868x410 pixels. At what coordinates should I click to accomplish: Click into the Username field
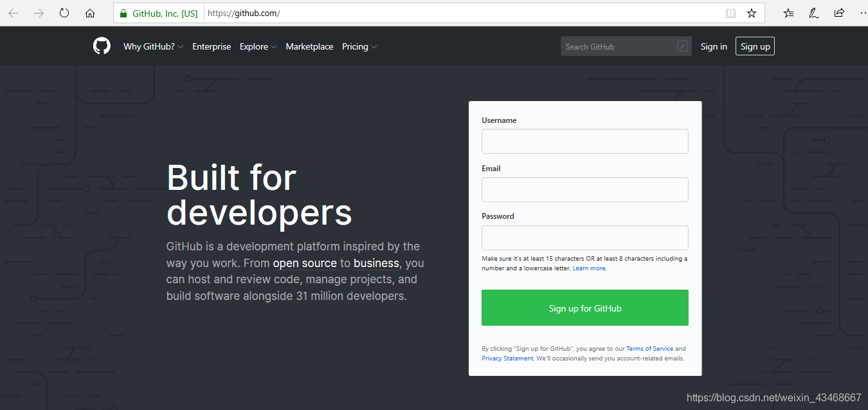pos(585,141)
